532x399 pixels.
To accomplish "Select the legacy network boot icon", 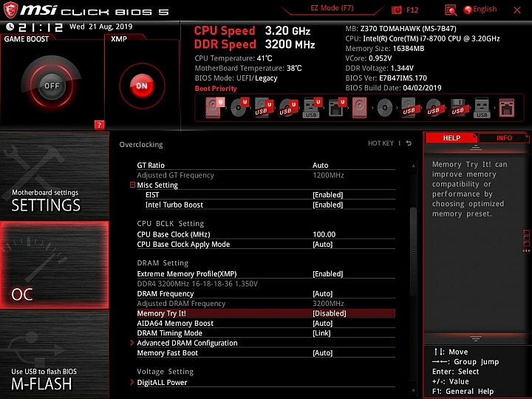I will (507, 108).
